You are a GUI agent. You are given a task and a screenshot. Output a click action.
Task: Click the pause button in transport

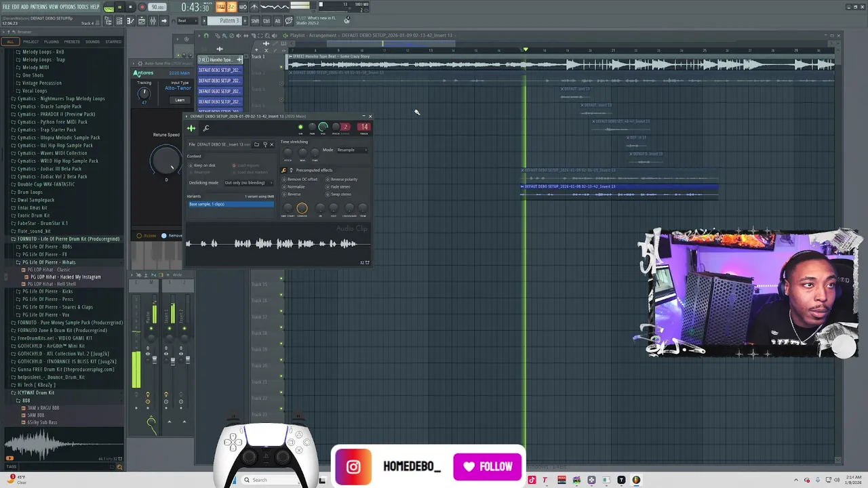tap(120, 7)
